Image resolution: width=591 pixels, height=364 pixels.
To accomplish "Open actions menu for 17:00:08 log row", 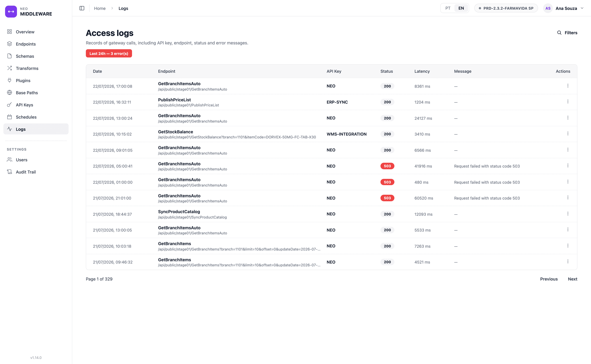I will point(568,86).
